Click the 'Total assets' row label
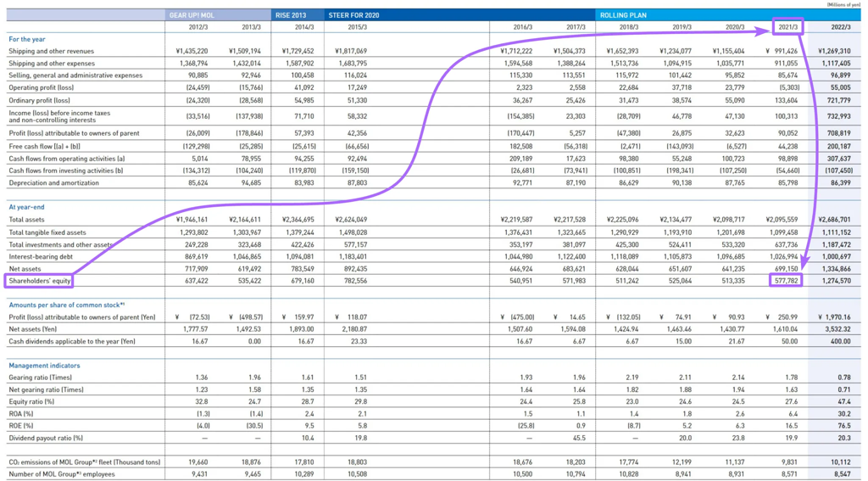Screen dimensions: 868x481 [x=28, y=220]
